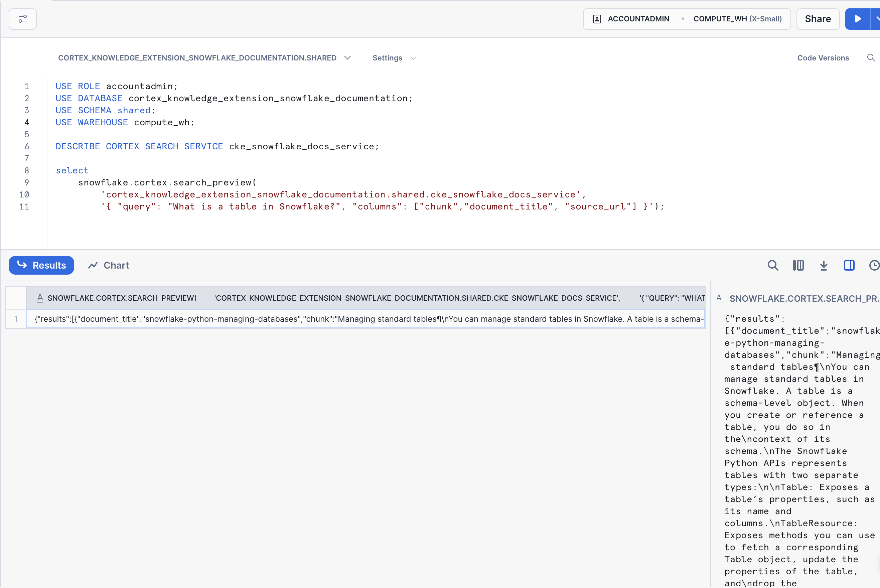
Task: Click the query JSON string on line 11
Action: pyautogui.click(x=378, y=206)
